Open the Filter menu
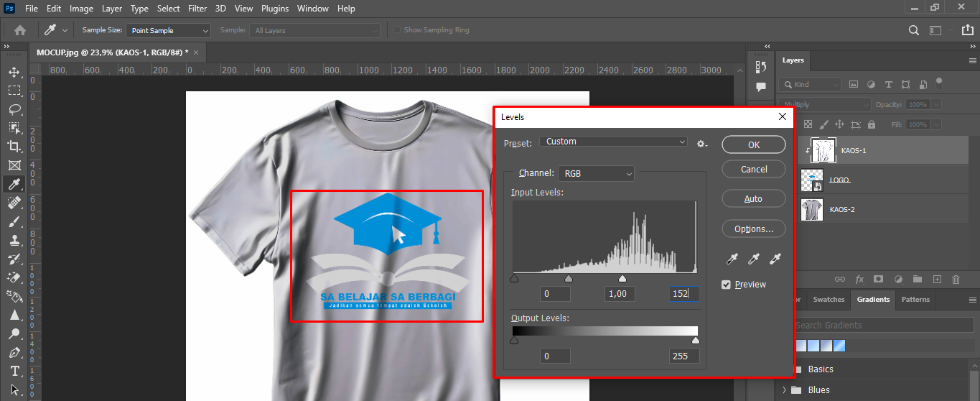980x401 pixels. point(197,9)
